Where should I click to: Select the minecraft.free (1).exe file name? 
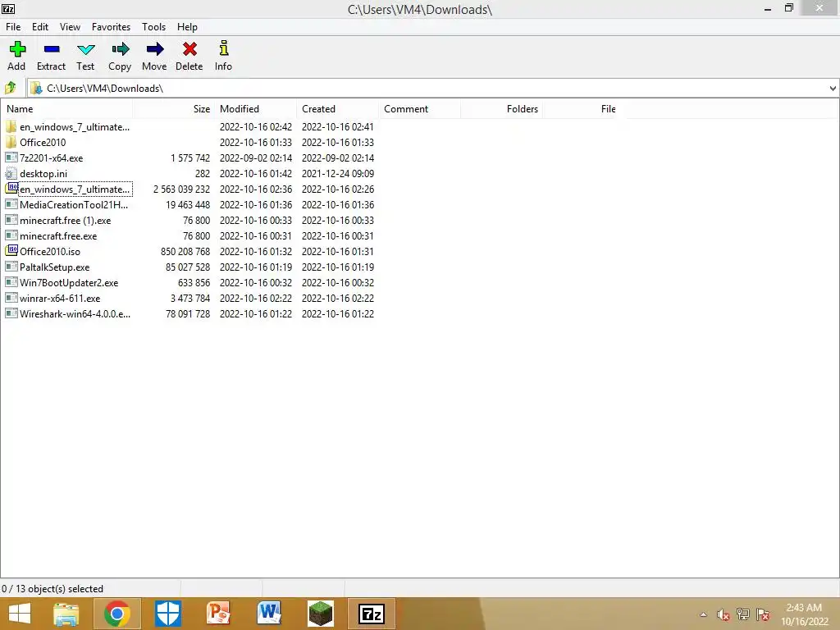click(66, 220)
